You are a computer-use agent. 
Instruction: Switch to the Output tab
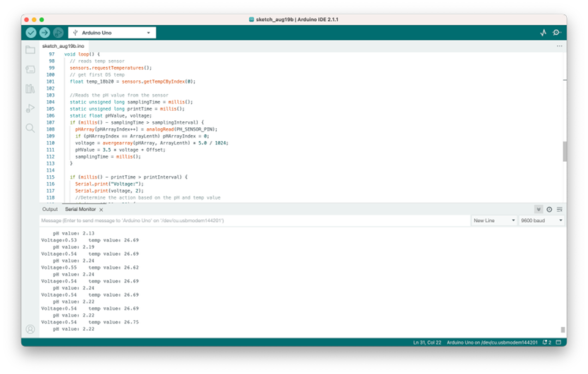click(x=50, y=209)
